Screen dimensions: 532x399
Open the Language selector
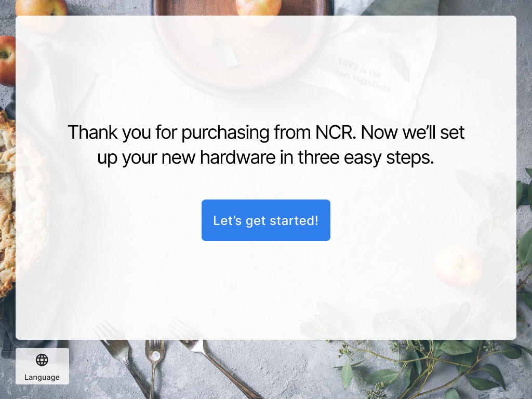click(42, 366)
